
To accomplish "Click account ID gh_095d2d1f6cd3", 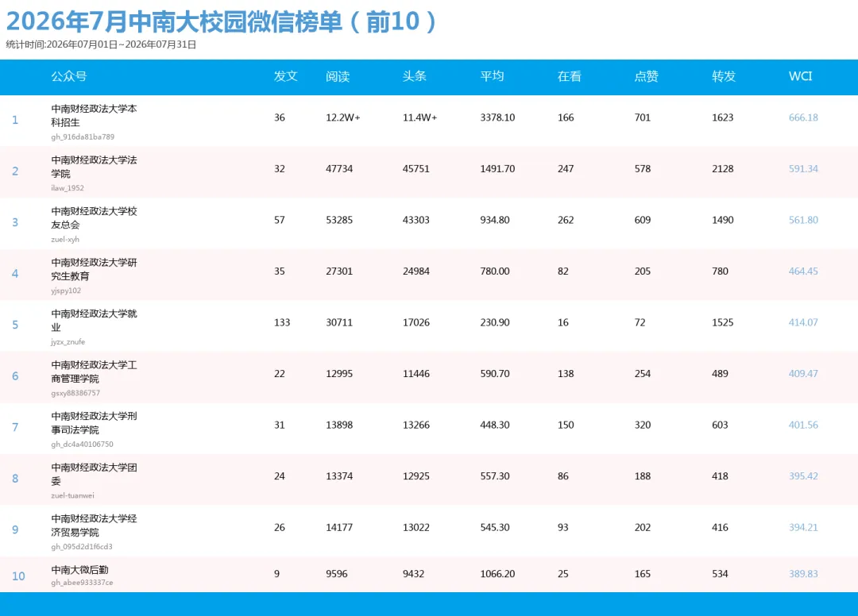I will click(x=82, y=547).
